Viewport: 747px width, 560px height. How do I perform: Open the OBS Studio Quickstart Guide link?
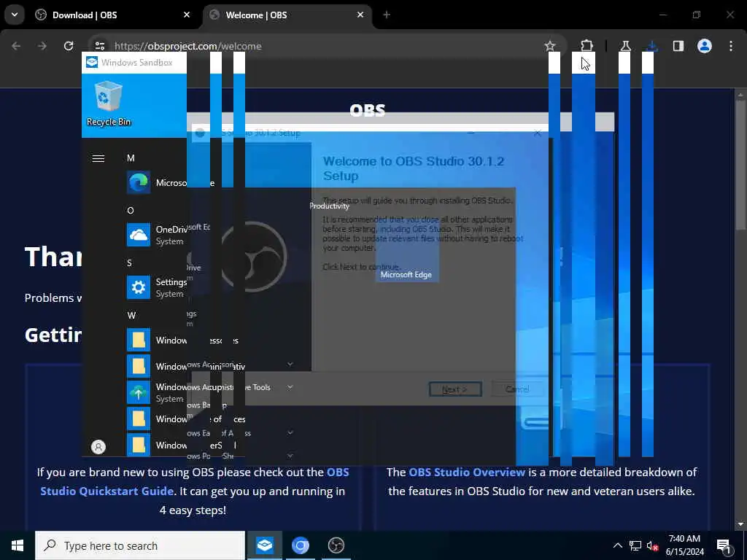[x=194, y=481]
